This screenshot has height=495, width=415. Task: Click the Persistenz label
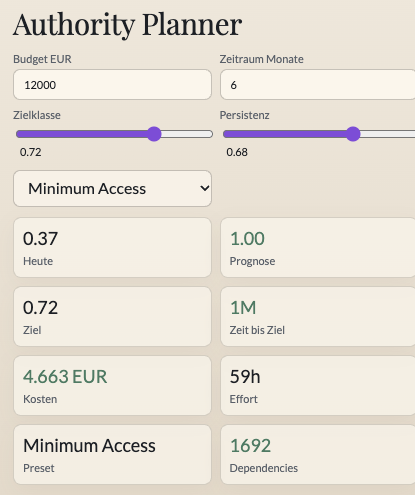pos(244,115)
